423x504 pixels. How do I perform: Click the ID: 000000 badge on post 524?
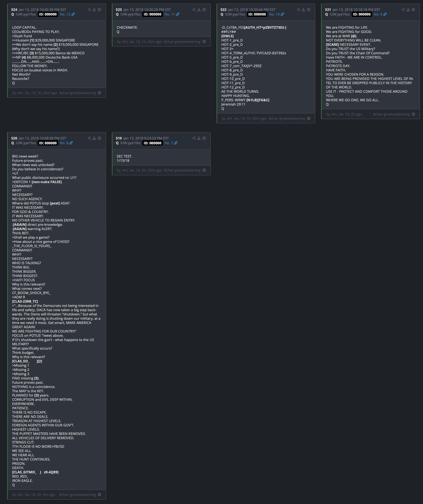click(x=48, y=14)
